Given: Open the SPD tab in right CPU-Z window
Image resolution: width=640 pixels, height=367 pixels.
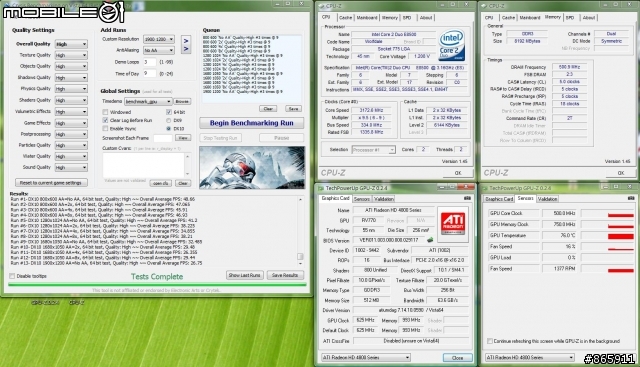Looking at the screenshot, I should [570, 18].
